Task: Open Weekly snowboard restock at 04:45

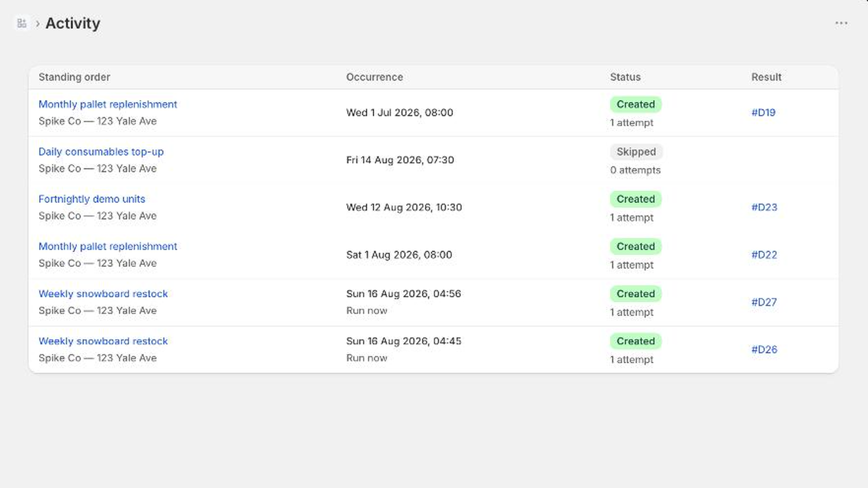Action: point(103,341)
